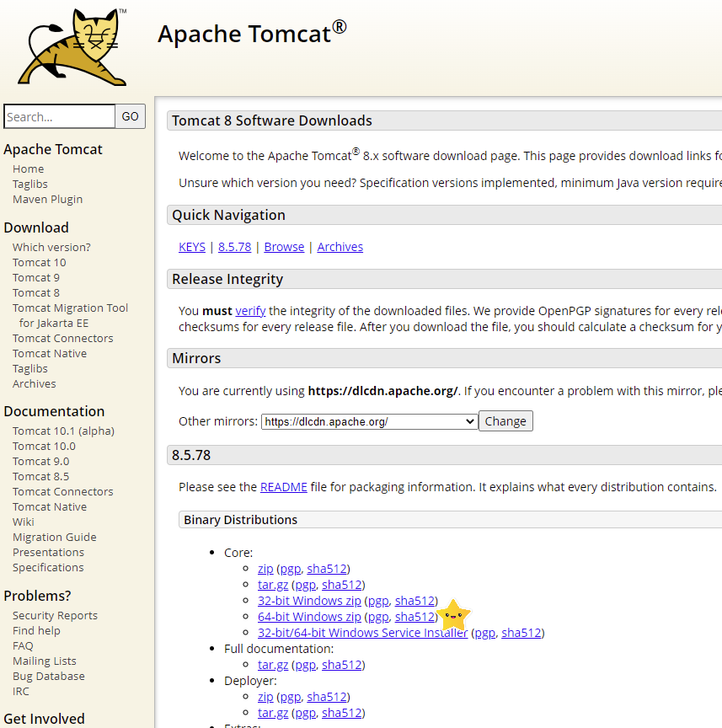Go to Tomcat 9 download page

pos(36,278)
